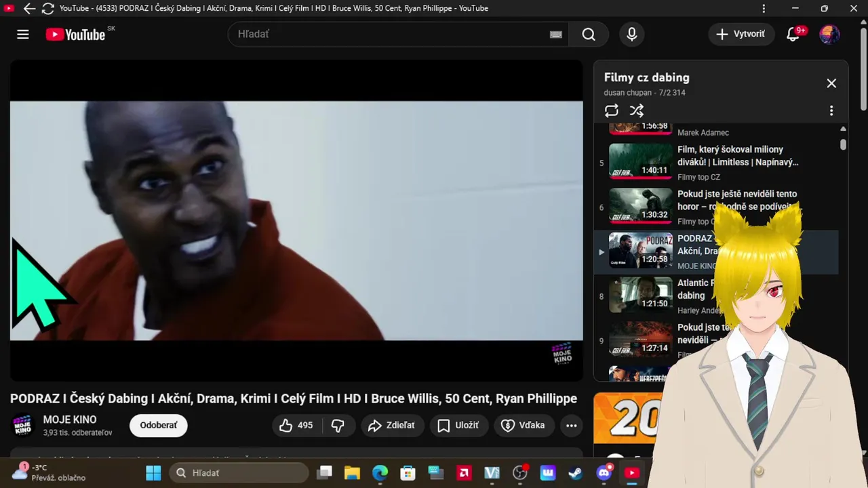Close the Filmy cz dabing playlist panel

(x=831, y=83)
